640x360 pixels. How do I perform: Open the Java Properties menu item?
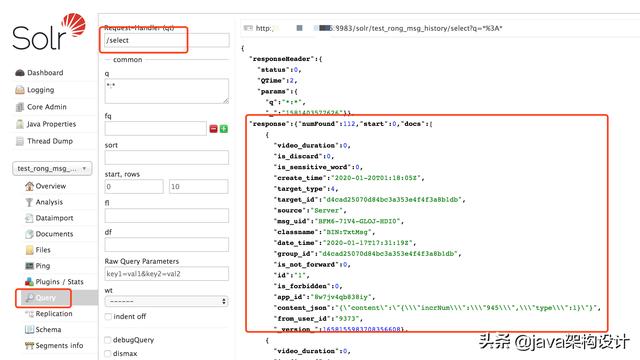click(x=51, y=124)
